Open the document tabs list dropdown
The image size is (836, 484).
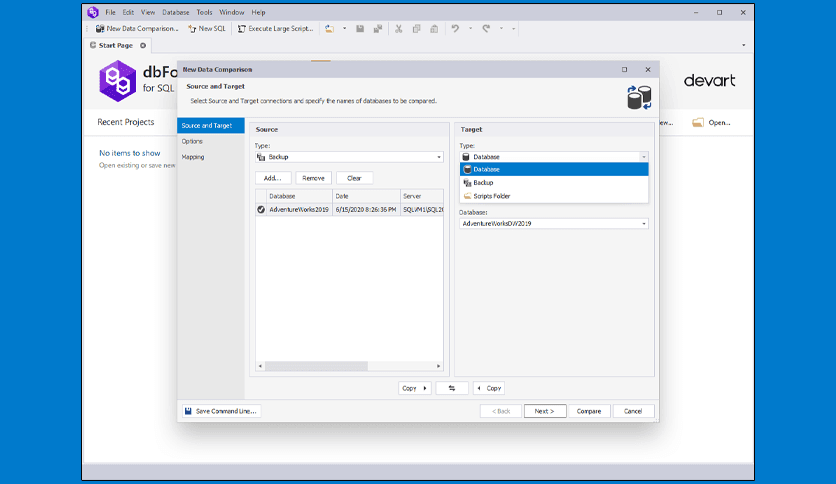tap(744, 45)
